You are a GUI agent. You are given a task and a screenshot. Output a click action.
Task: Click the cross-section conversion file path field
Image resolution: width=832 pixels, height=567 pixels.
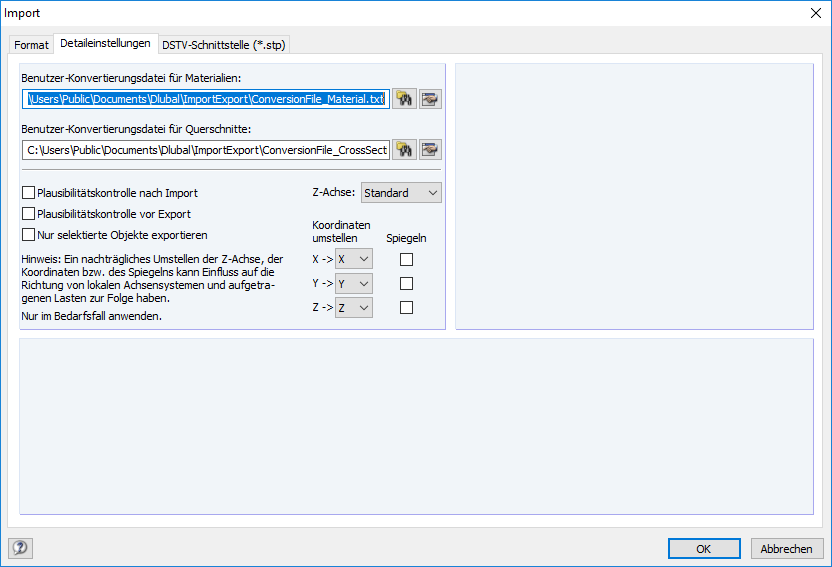(x=206, y=150)
